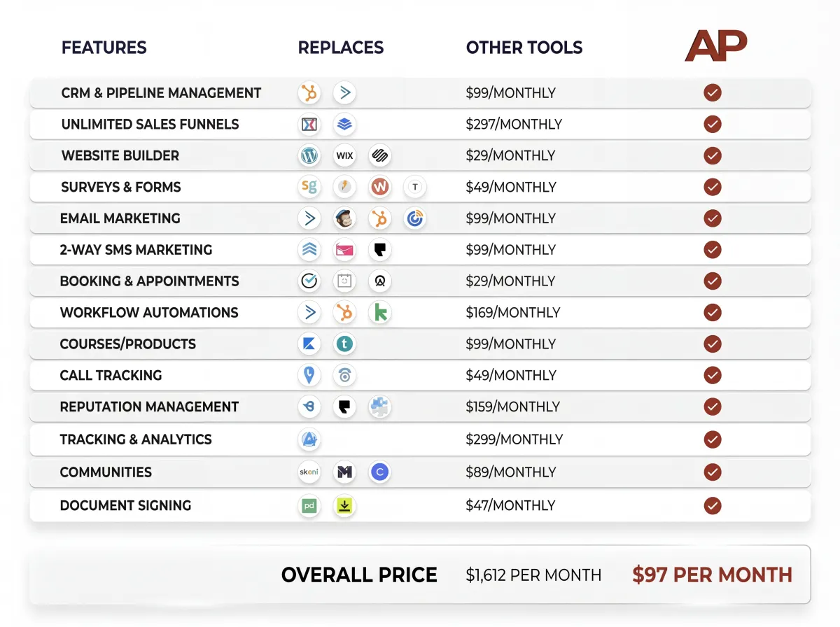The height and width of the screenshot is (627, 840).
Task: Click the blue "C" circle icon in Communities
Action: 379,472
